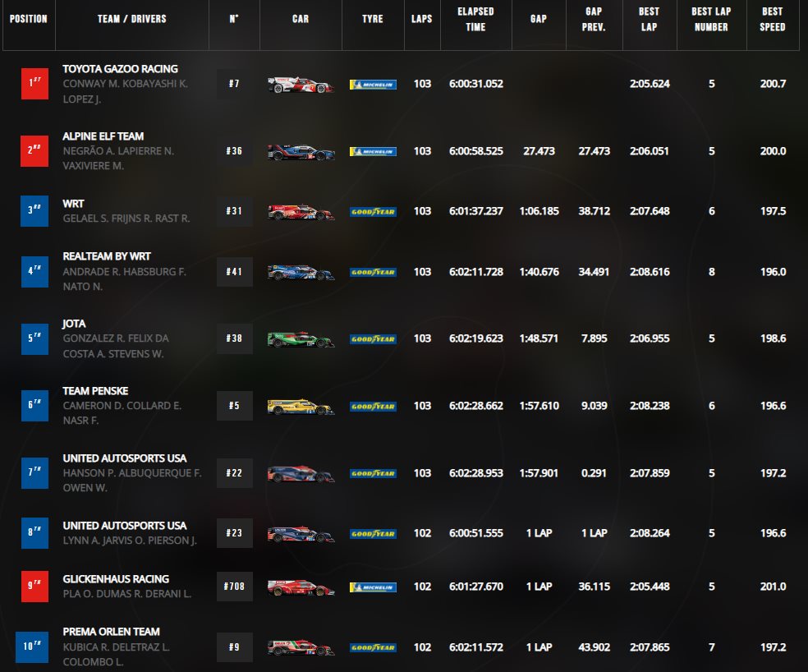The width and height of the screenshot is (808, 672).
Task: Click the Michelin logo in the Glickenhaus row
Action: click(373, 587)
